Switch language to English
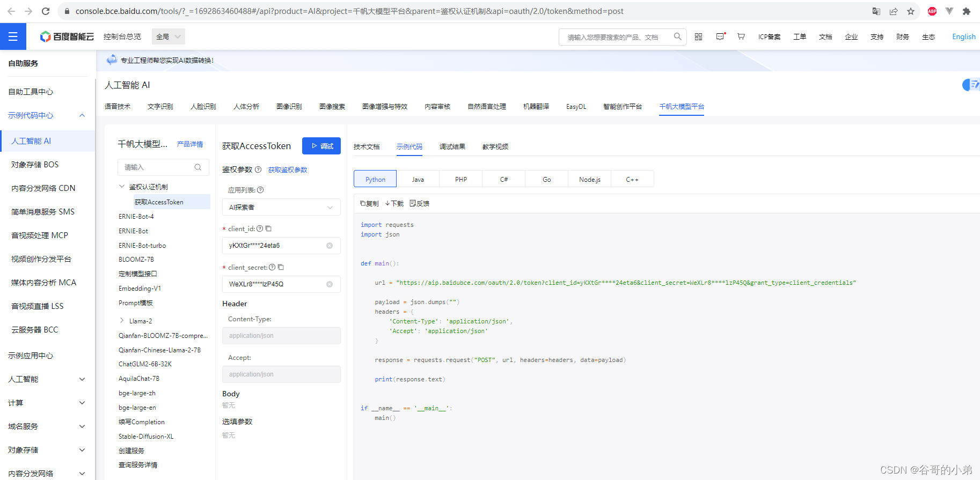Image resolution: width=980 pixels, height=480 pixels. pyautogui.click(x=964, y=36)
